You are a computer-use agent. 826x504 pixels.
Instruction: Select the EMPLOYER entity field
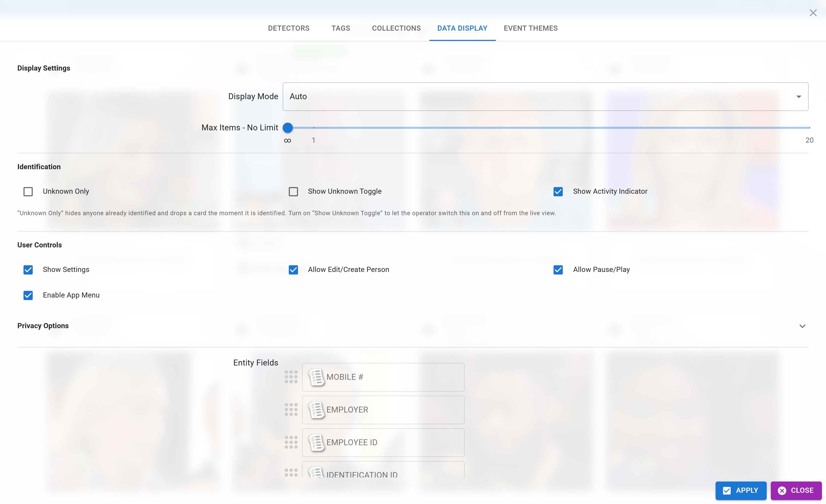[383, 409]
